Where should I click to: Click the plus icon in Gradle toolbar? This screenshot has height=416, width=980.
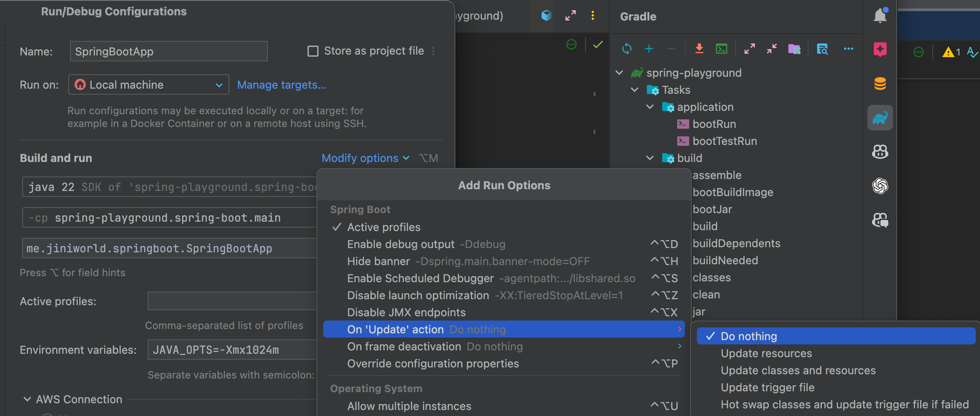pyautogui.click(x=649, y=49)
